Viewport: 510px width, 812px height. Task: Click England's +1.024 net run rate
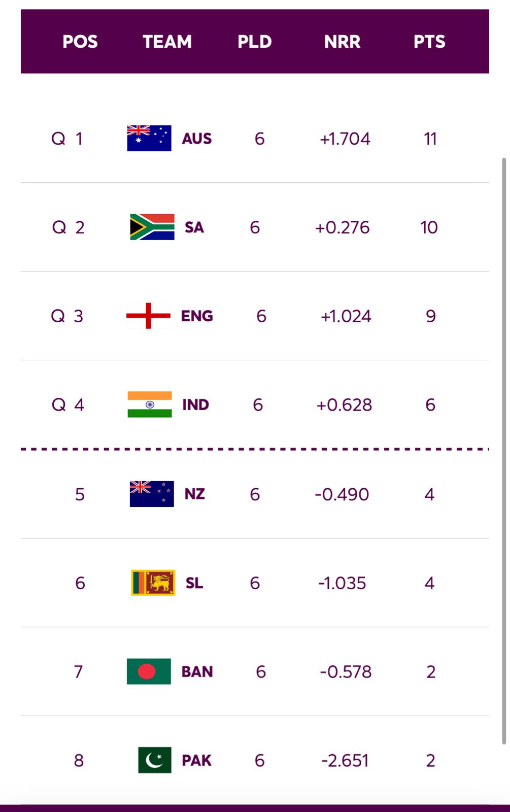pyautogui.click(x=346, y=316)
